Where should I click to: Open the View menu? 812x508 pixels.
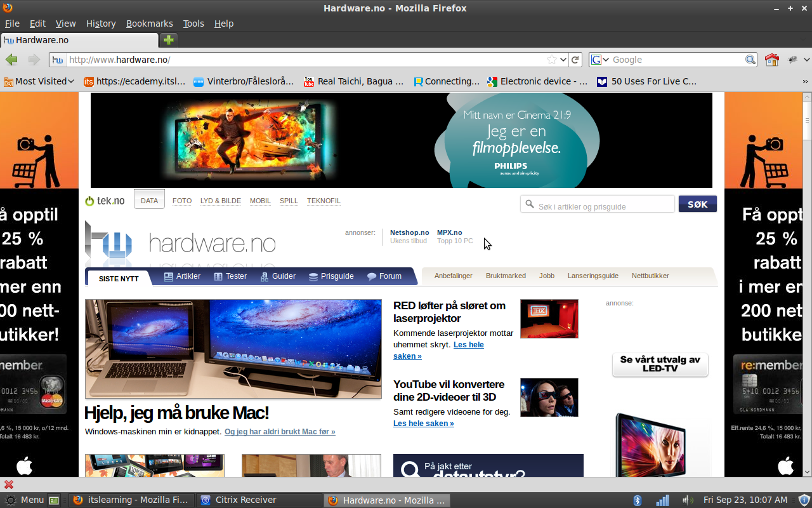[65, 23]
